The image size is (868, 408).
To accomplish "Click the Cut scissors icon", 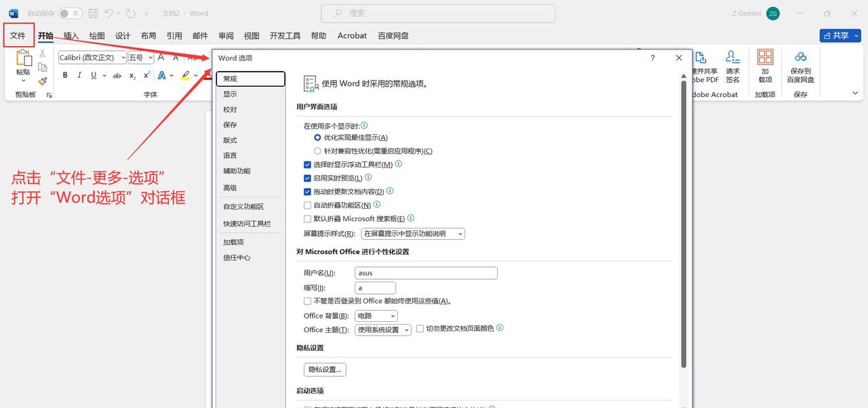I will (43, 53).
